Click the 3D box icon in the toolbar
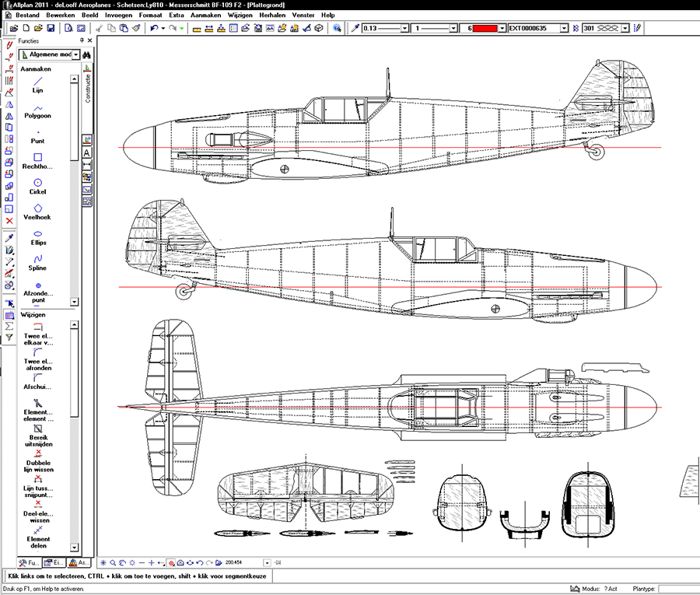The width and height of the screenshot is (700, 595). (319, 28)
